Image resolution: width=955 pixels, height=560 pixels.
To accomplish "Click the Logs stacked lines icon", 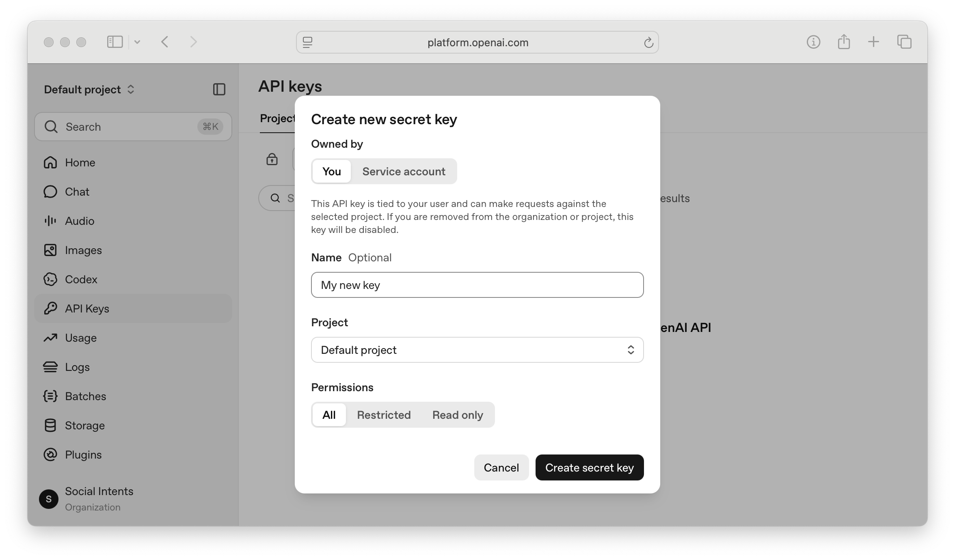I will (50, 367).
